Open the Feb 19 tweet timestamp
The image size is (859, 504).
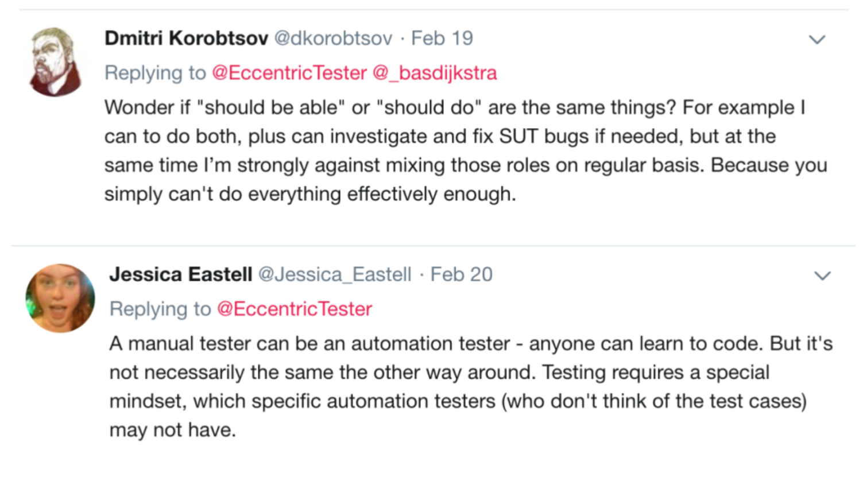tap(442, 38)
